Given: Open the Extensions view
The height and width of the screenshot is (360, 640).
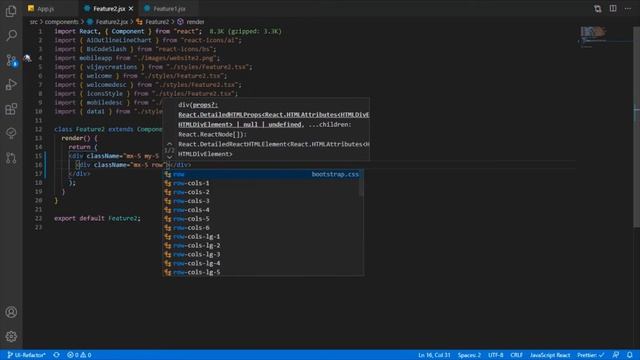Looking at the screenshot, I should tap(11, 109).
